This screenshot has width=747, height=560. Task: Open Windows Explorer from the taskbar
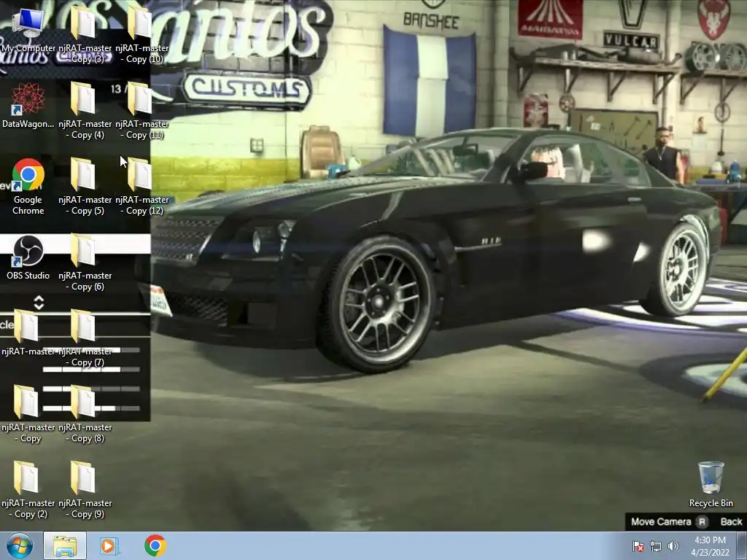click(65, 545)
